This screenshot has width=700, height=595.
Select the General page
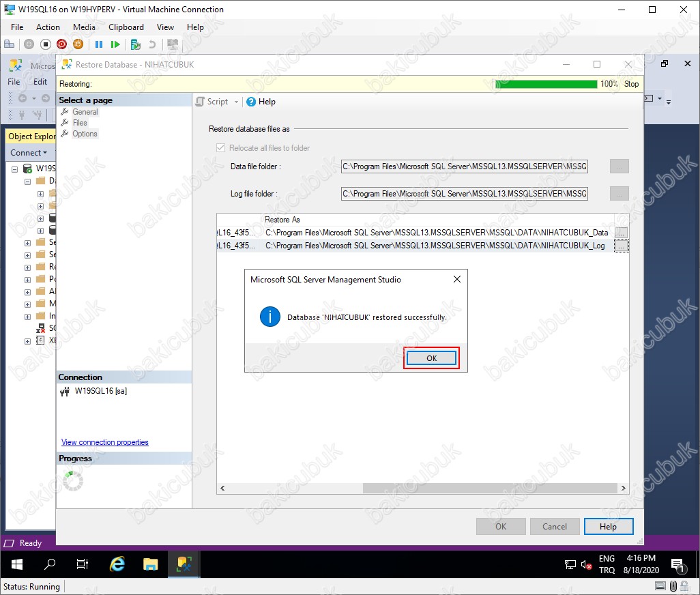(x=85, y=112)
